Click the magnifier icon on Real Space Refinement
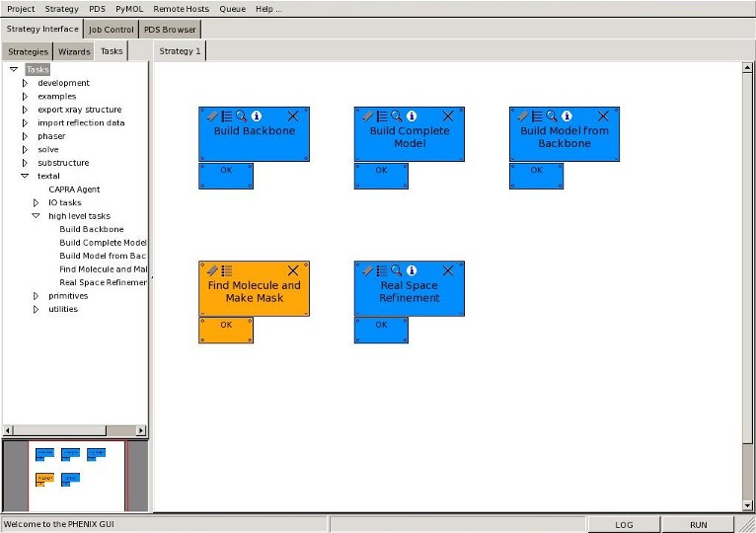Image resolution: width=756 pixels, height=533 pixels. 397,270
